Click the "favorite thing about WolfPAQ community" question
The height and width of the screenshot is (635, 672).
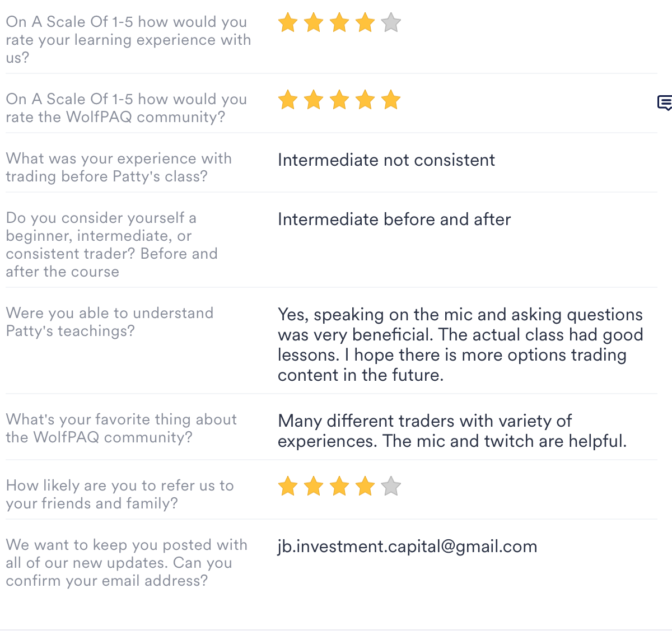pyautogui.click(x=121, y=428)
